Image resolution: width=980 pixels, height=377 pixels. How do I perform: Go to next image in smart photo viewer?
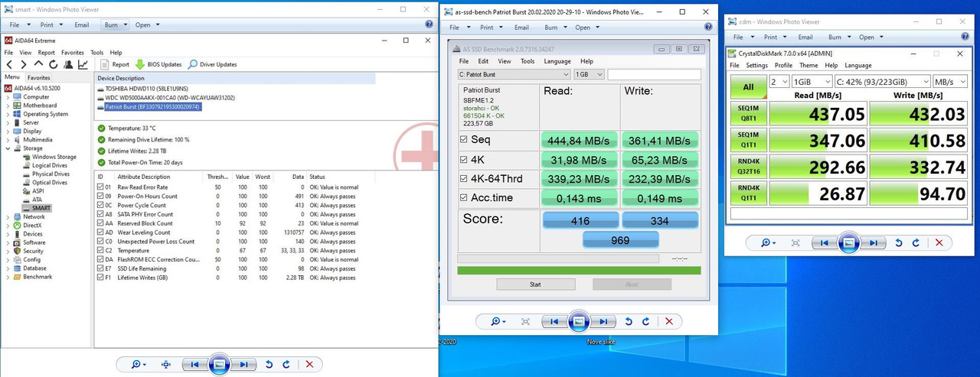(243, 365)
